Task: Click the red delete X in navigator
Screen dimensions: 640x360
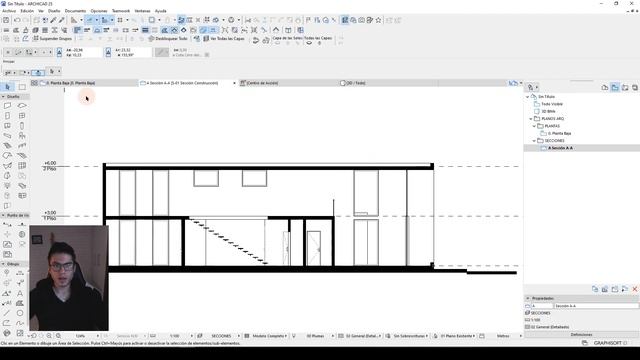Action: (x=635, y=289)
